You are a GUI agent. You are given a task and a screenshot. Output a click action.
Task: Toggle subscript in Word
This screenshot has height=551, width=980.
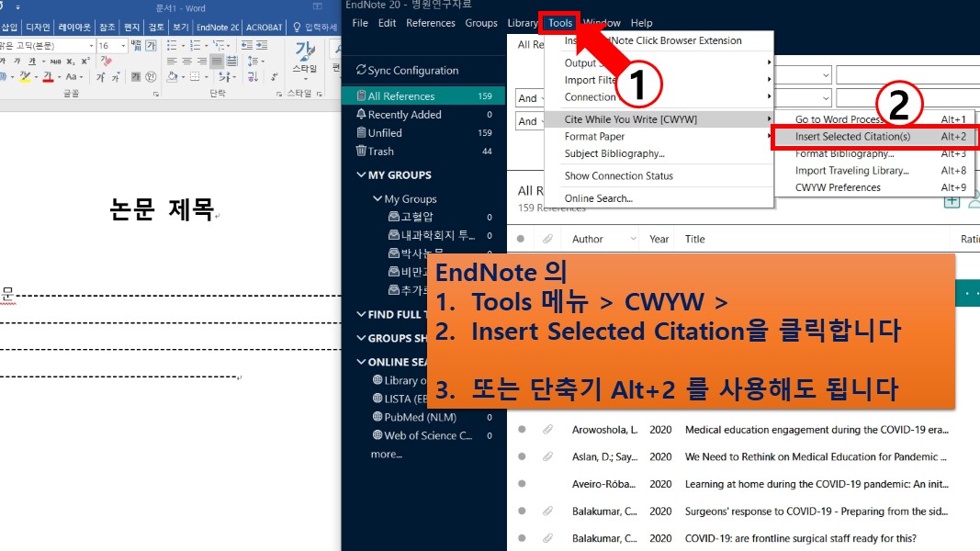[71, 62]
